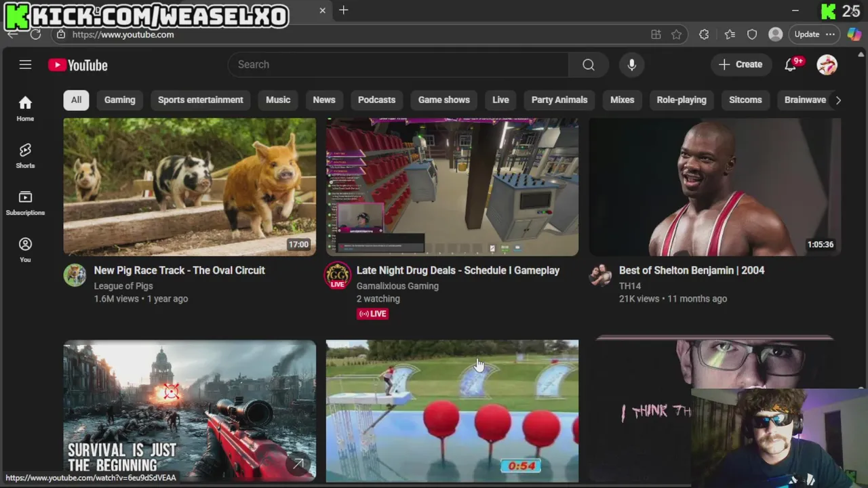Click the YouTube search field
The width and height of the screenshot is (868, 488).
398,64
